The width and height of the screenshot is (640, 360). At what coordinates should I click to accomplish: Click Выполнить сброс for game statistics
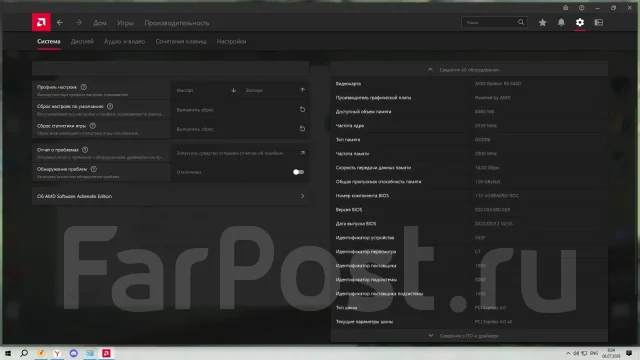point(240,129)
